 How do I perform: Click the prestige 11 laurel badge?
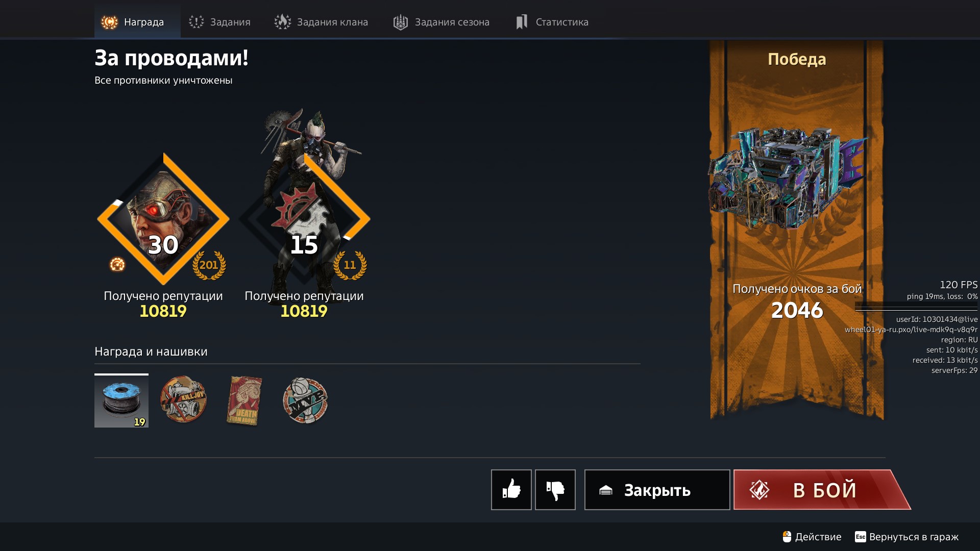[350, 265]
